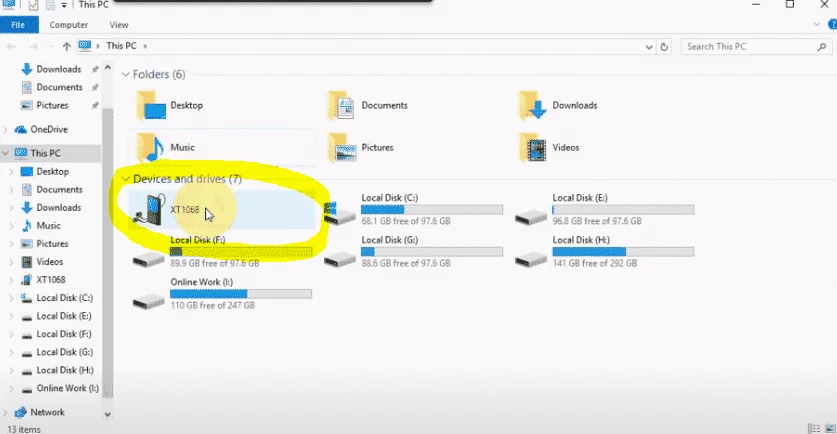This screenshot has width=837, height=434.
Task: Click the "68.1 GB free of 97.6 GB" text
Action: [x=406, y=221]
